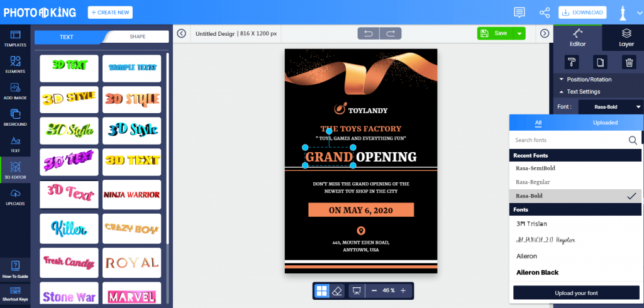
Task: Switch to the Uploaded fonts tab
Action: 605,123
